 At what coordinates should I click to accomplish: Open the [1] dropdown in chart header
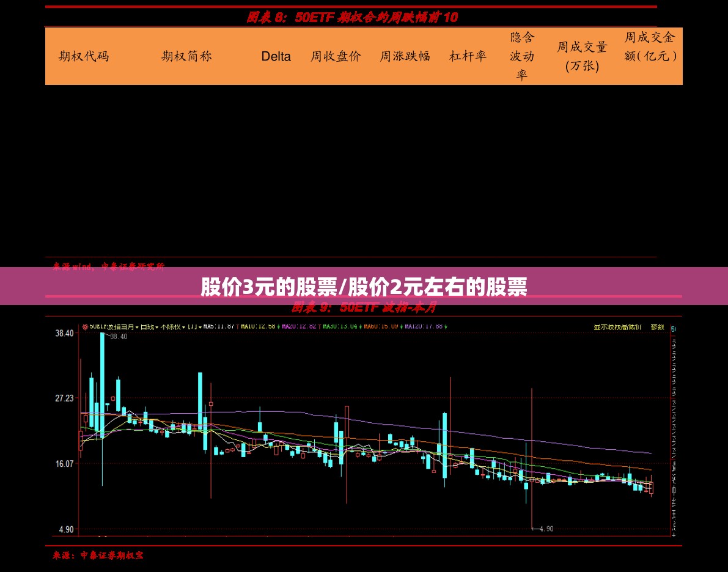tap(194, 327)
